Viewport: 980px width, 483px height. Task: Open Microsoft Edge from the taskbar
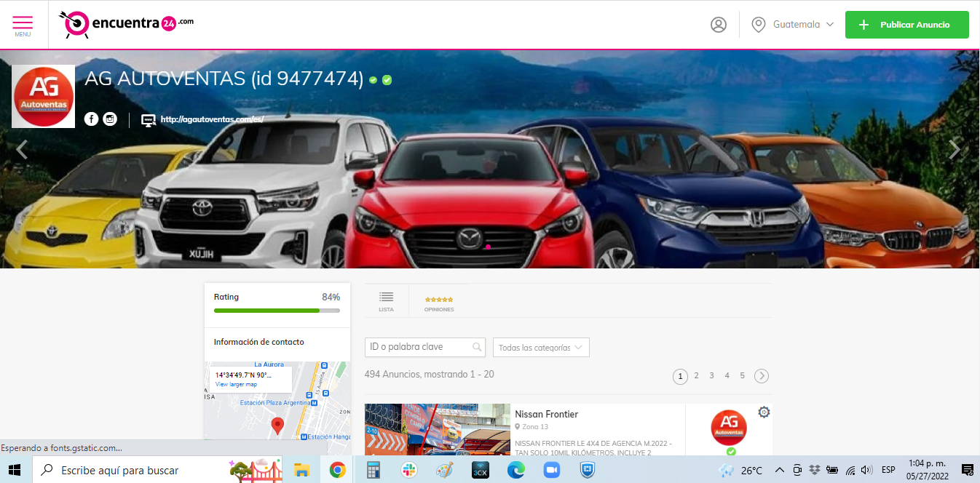(516, 471)
